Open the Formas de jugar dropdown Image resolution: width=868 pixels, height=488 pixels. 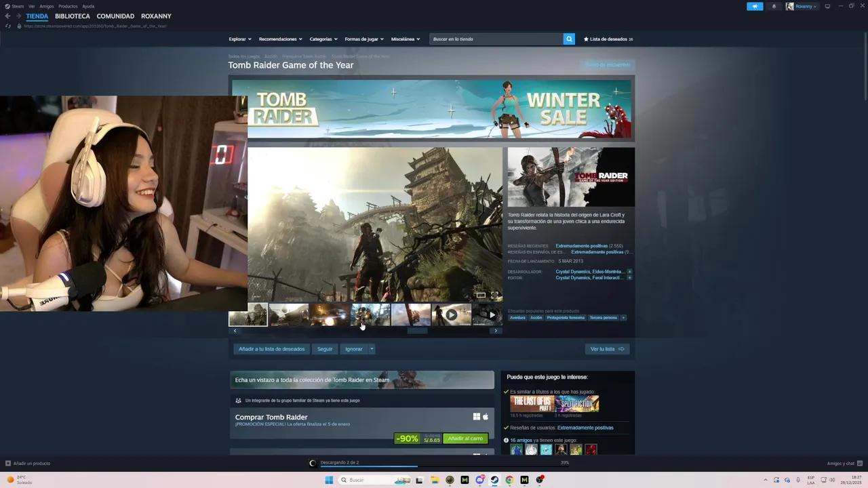pos(364,39)
